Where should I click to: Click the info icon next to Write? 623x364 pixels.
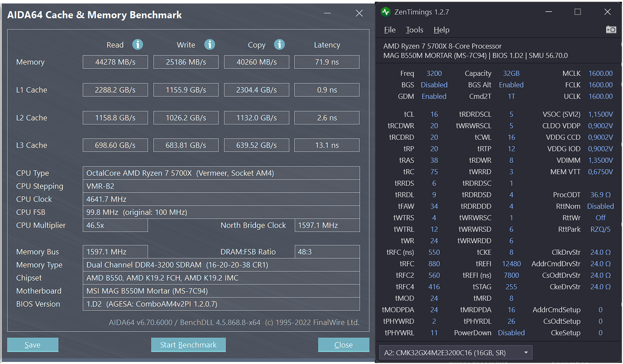[209, 45]
